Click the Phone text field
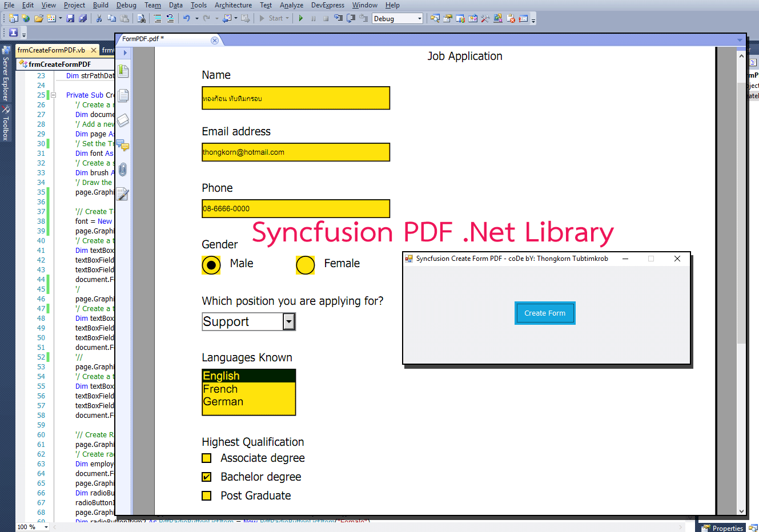The width and height of the screenshot is (759, 532). 296,209
